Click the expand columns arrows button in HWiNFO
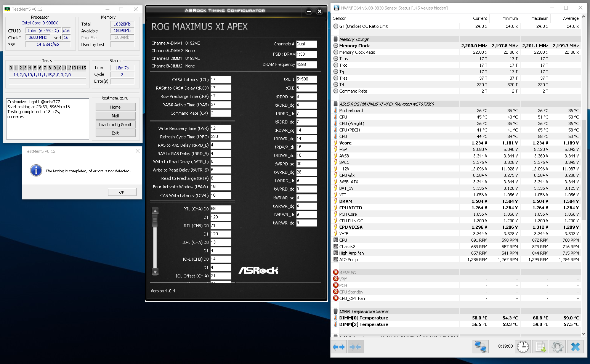590x364 pixels. (338, 347)
